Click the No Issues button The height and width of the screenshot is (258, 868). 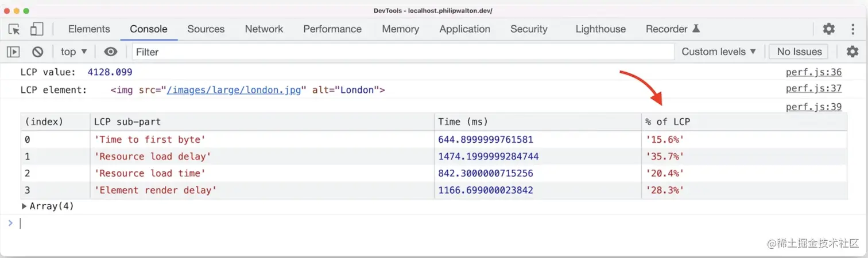coord(799,52)
